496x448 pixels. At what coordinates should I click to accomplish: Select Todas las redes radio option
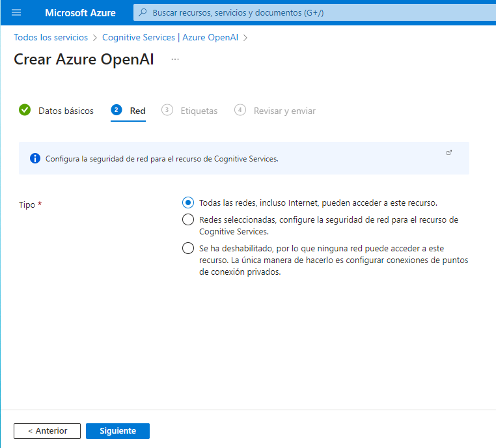click(x=188, y=203)
